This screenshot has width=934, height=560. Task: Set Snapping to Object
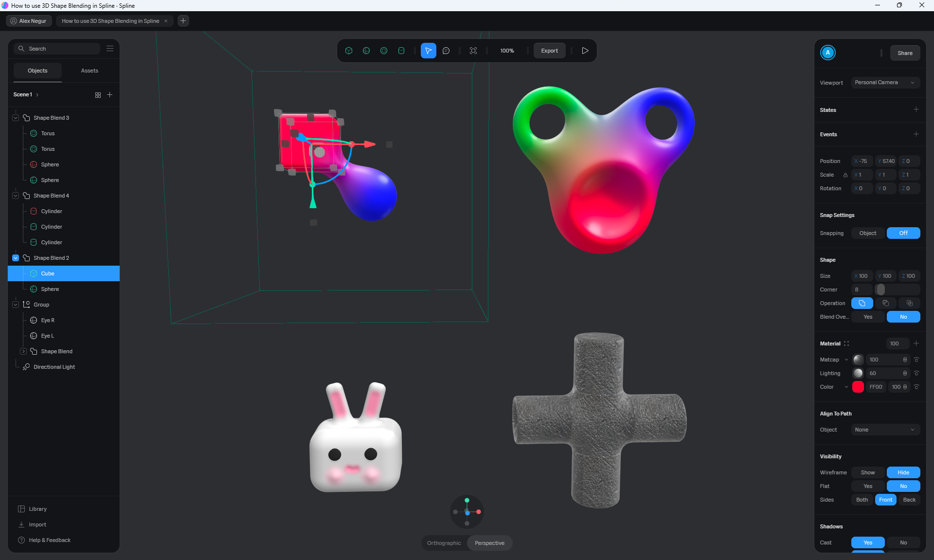[867, 233]
